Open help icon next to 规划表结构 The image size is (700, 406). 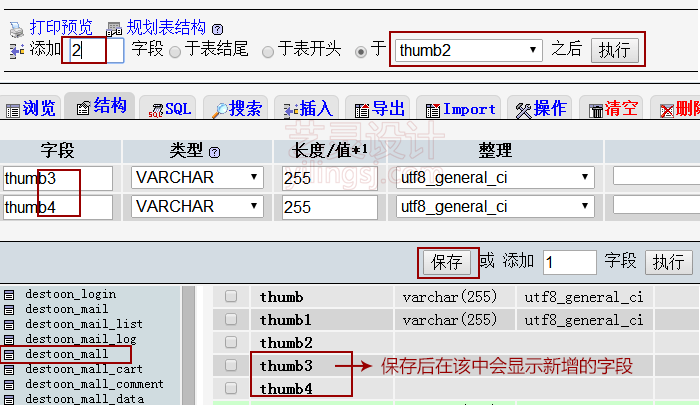click(x=217, y=29)
